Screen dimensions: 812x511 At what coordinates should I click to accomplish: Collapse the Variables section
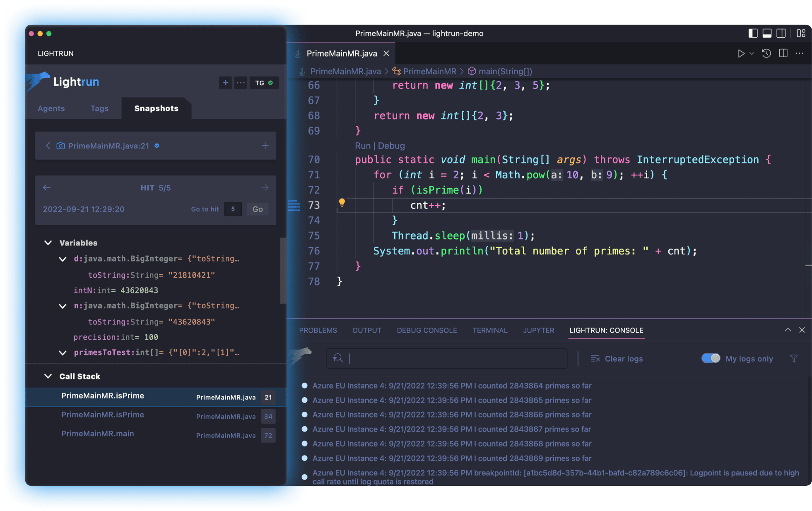[x=48, y=243]
